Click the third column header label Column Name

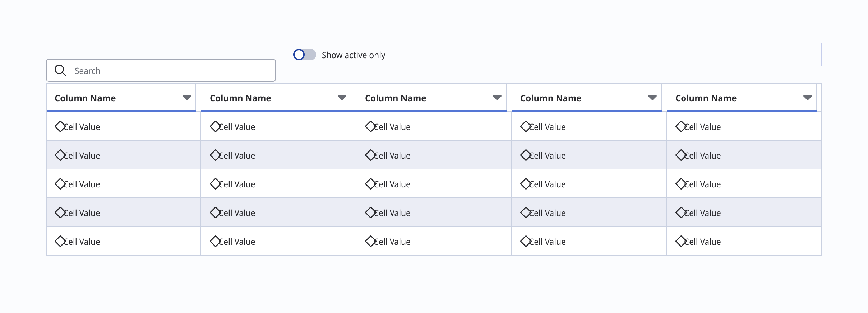[396, 98]
